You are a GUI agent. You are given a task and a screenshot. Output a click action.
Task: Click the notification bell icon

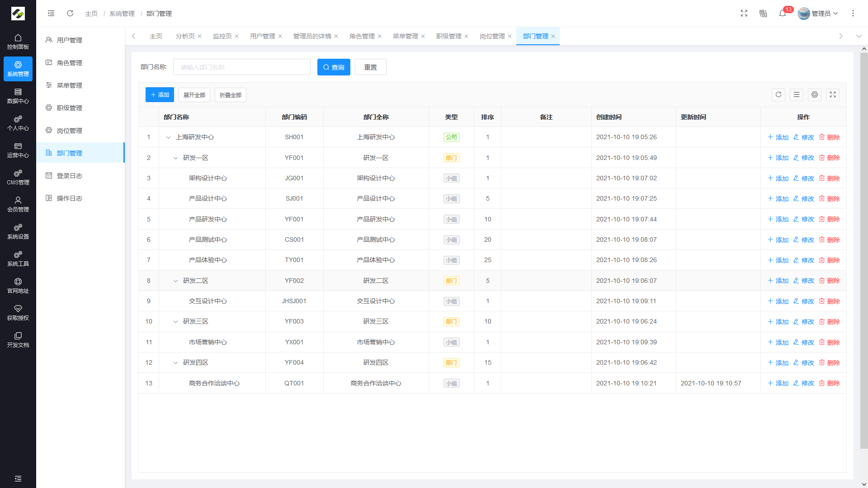pos(782,14)
